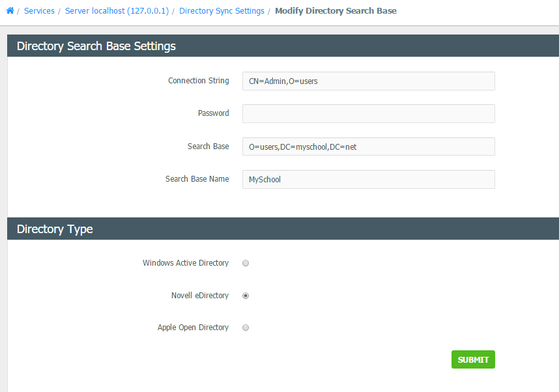Focus the Connection String input field
Screen dimensions: 559x392
pyautogui.click(x=368, y=81)
